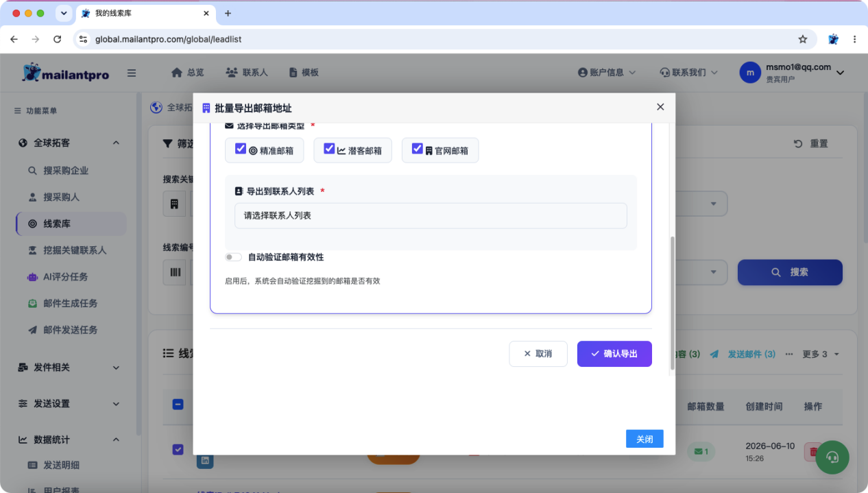
Task: Click the 邮箱数量 column header
Action: coord(706,407)
